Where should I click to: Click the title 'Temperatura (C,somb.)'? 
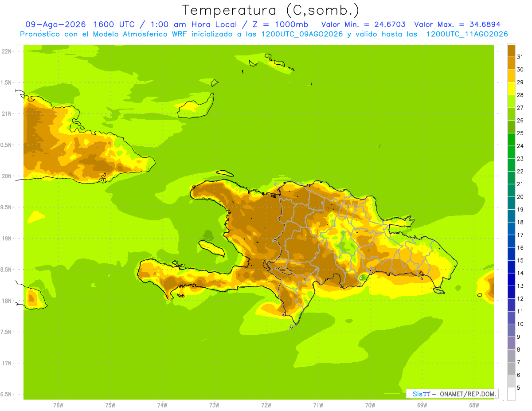(x=271, y=10)
